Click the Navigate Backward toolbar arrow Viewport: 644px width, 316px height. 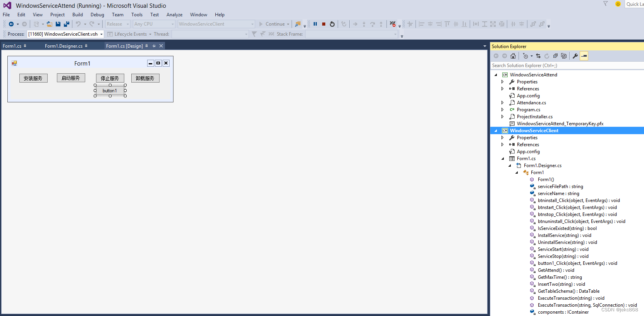11,24
